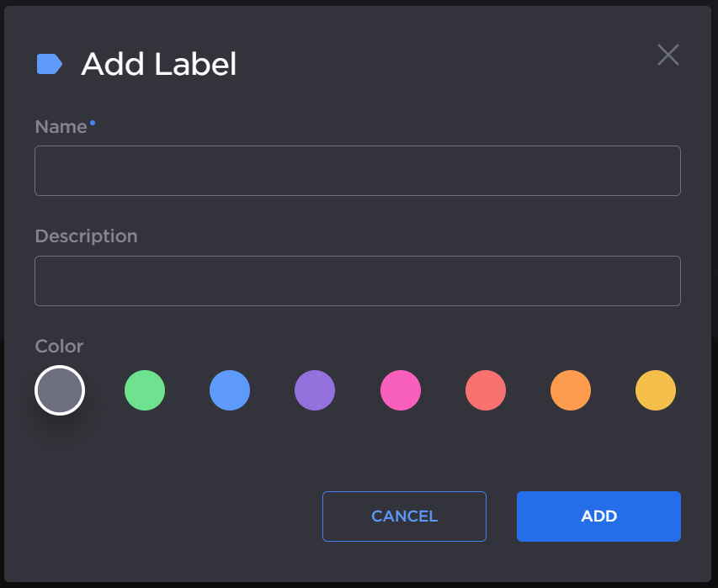This screenshot has height=588, width=718.
Task: Click the currently selected highlighted gray swatch
Action: [x=59, y=389]
